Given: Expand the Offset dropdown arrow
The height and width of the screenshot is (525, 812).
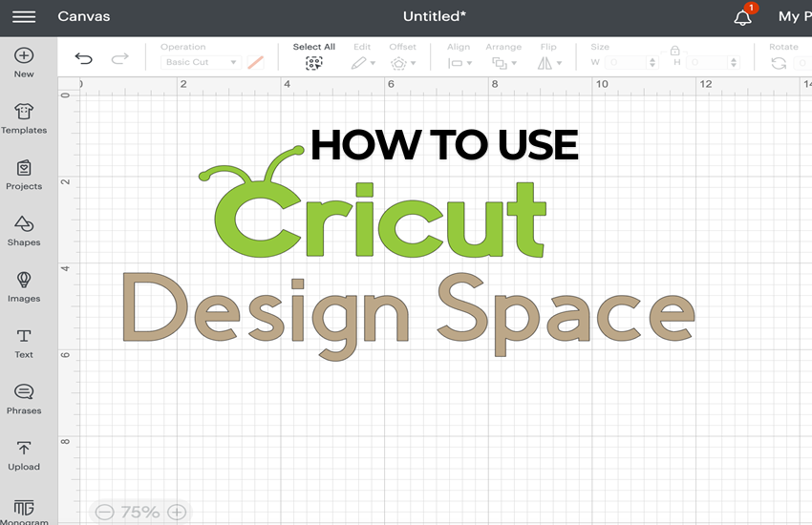Looking at the screenshot, I should tap(414, 64).
